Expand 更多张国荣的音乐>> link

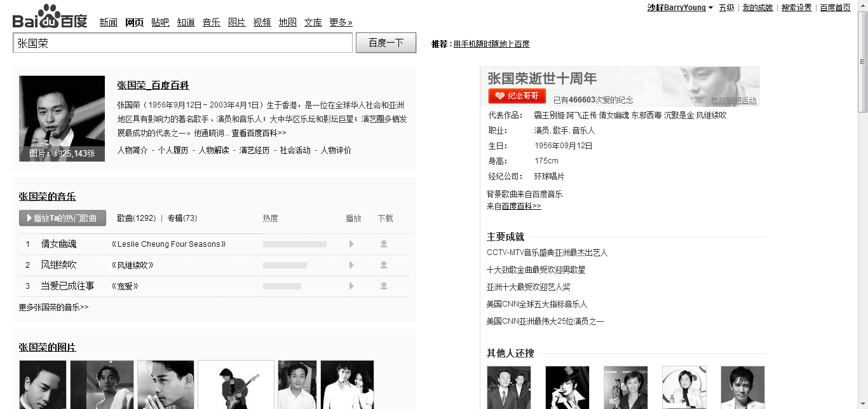[54, 307]
